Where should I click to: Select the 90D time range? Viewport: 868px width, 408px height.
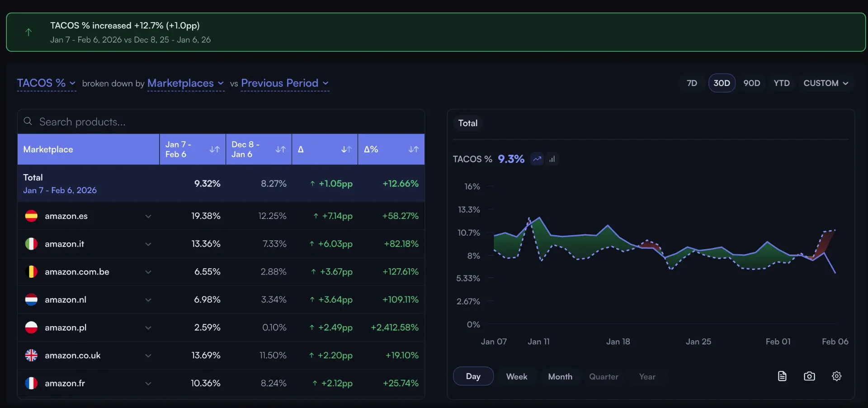pyautogui.click(x=751, y=83)
